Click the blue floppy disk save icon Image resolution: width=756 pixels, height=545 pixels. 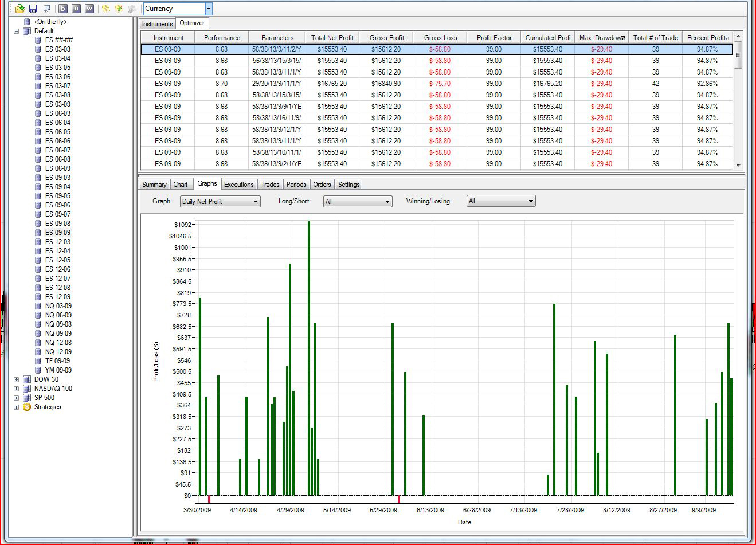click(x=33, y=9)
